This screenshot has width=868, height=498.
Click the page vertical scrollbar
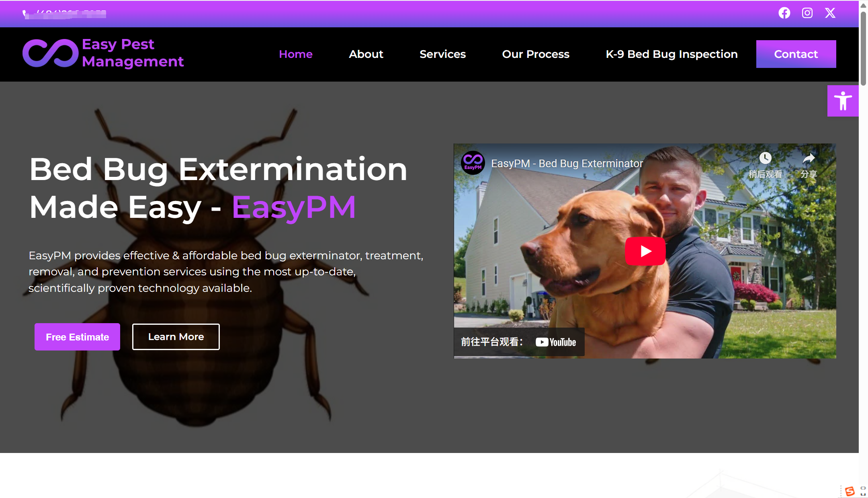[863, 48]
